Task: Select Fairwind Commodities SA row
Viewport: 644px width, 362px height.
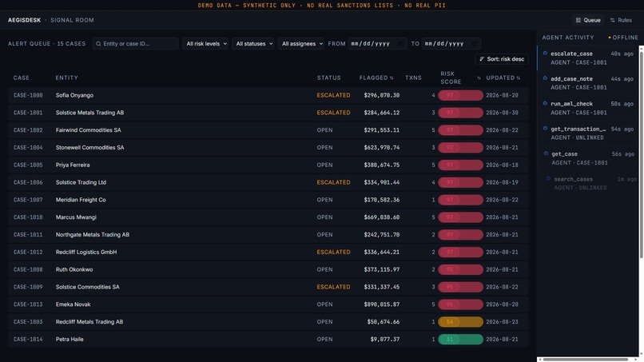Action: (268, 129)
